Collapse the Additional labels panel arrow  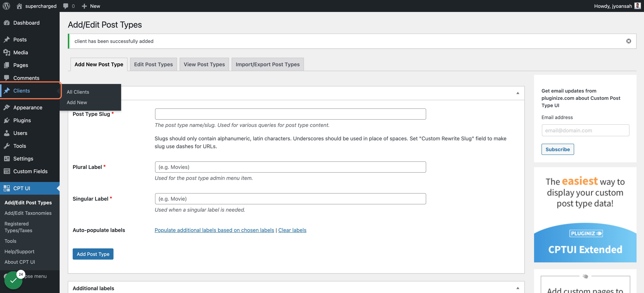pyautogui.click(x=518, y=288)
